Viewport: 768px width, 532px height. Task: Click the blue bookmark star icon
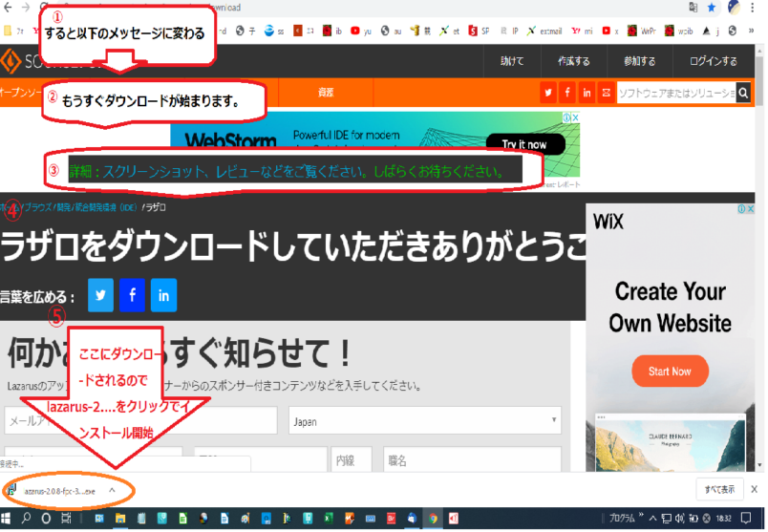pos(712,8)
